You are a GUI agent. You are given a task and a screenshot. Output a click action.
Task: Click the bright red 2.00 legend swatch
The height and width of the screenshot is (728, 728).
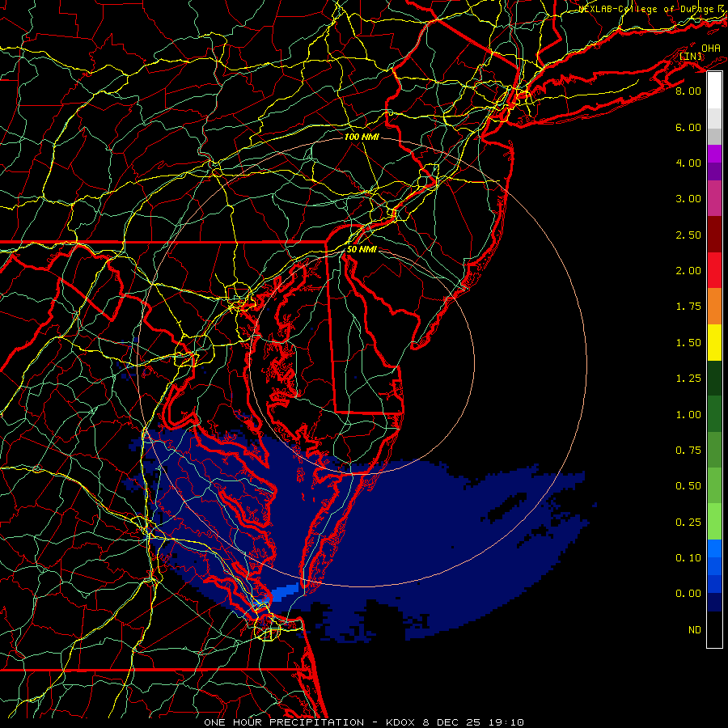pos(714,270)
